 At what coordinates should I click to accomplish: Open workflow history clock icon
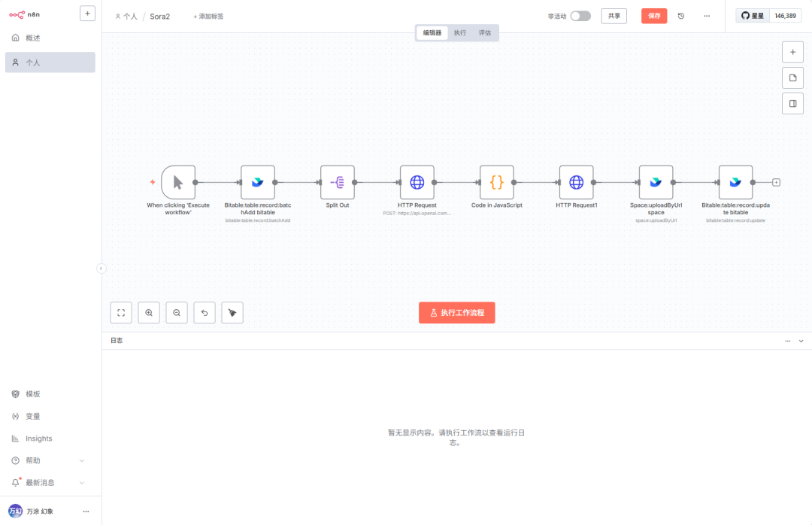(681, 16)
